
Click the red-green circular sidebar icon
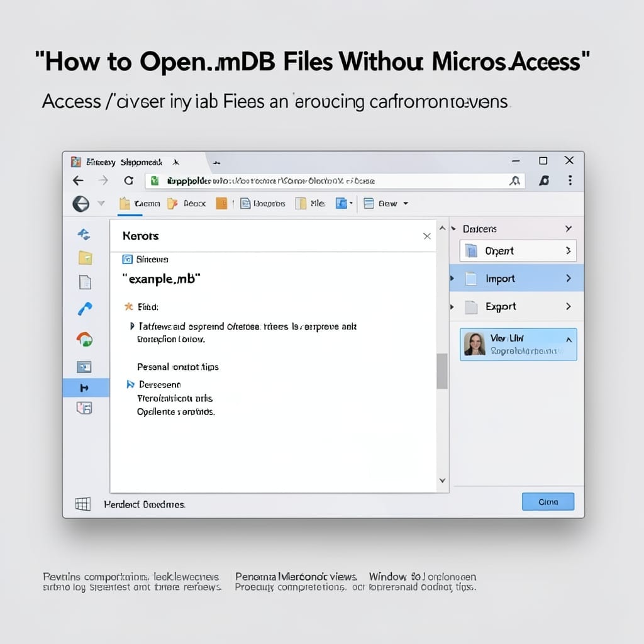85,340
